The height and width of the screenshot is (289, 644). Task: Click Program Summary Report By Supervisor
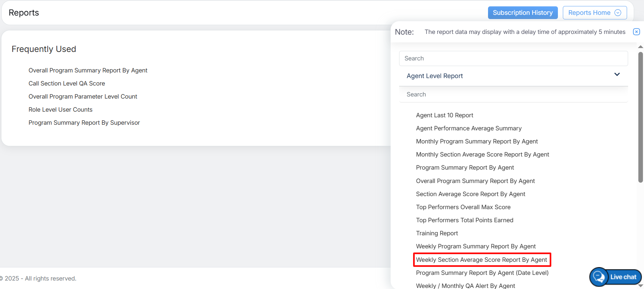[x=84, y=123]
